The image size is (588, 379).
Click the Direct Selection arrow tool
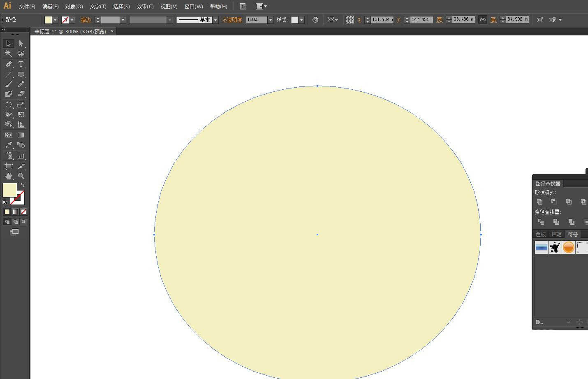click(x=21, y=44)
